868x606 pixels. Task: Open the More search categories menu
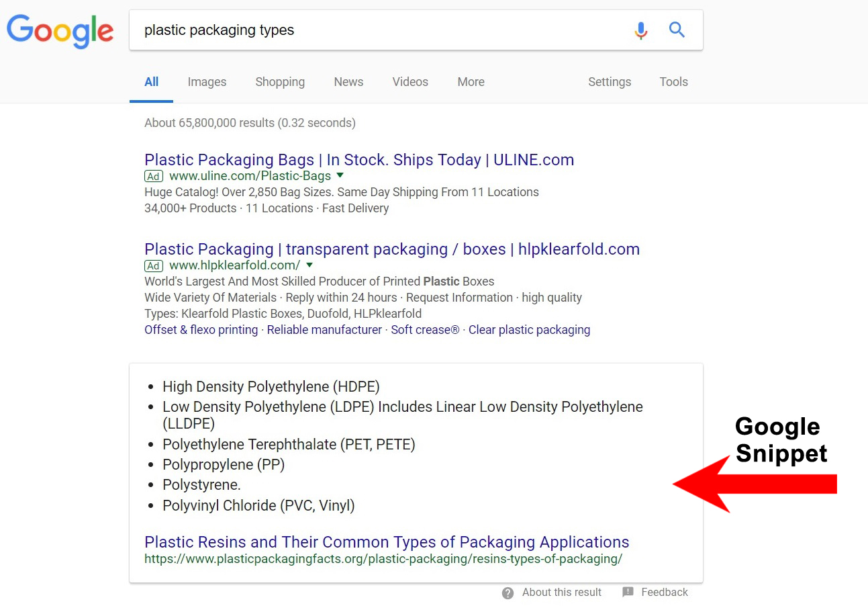[471, 82]
